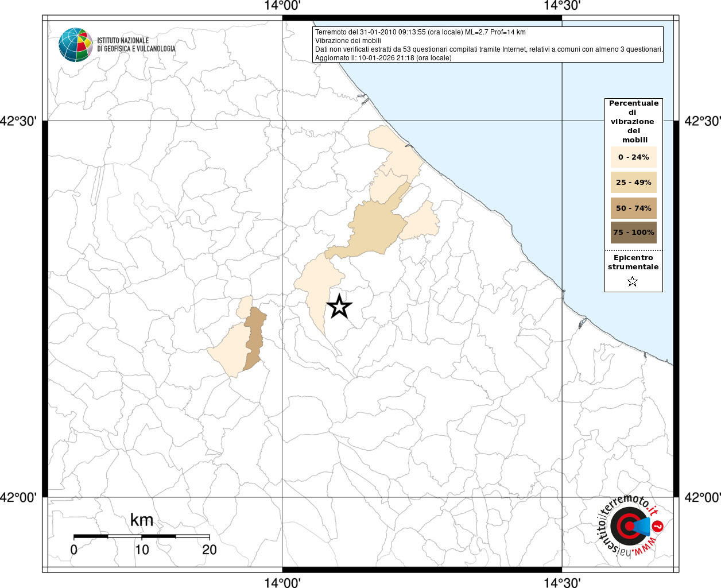721x588 pixels.
Task: Click the 50 - 74% legend swatch
Action: click(633, 208)
